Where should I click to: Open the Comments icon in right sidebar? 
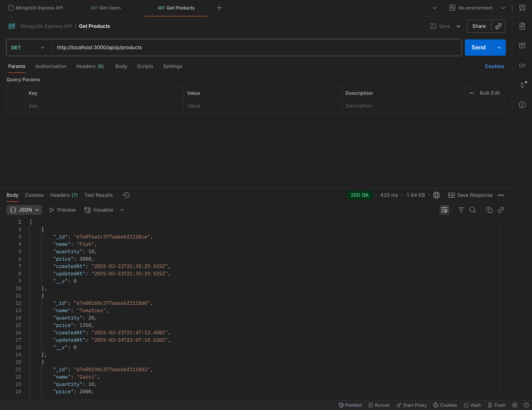tap(522, 46)
